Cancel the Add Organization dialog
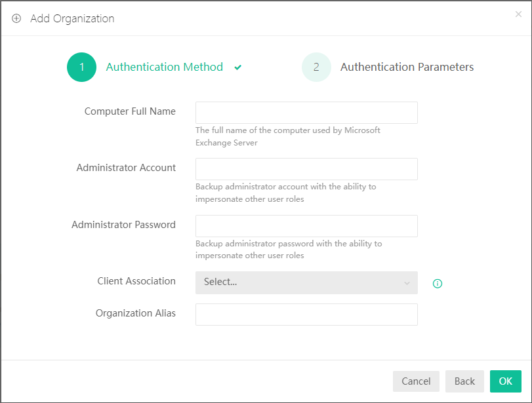The height and width of the screenshot is (403, 532). coord(416,381)
